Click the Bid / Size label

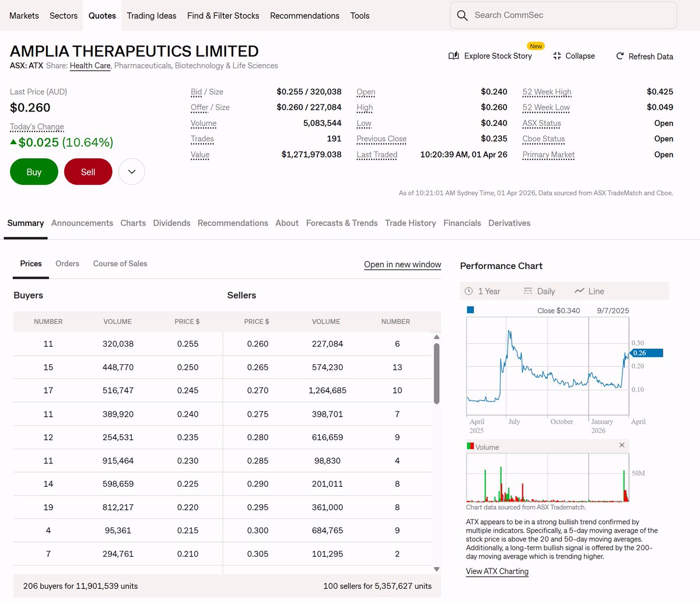pyautogui.click(x=207, y=92)
